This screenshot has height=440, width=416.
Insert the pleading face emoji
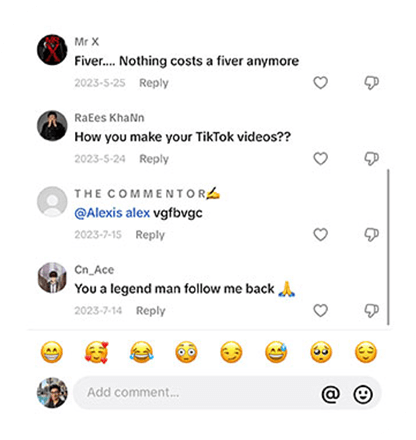pyautogui.click(x=321, y=352)
